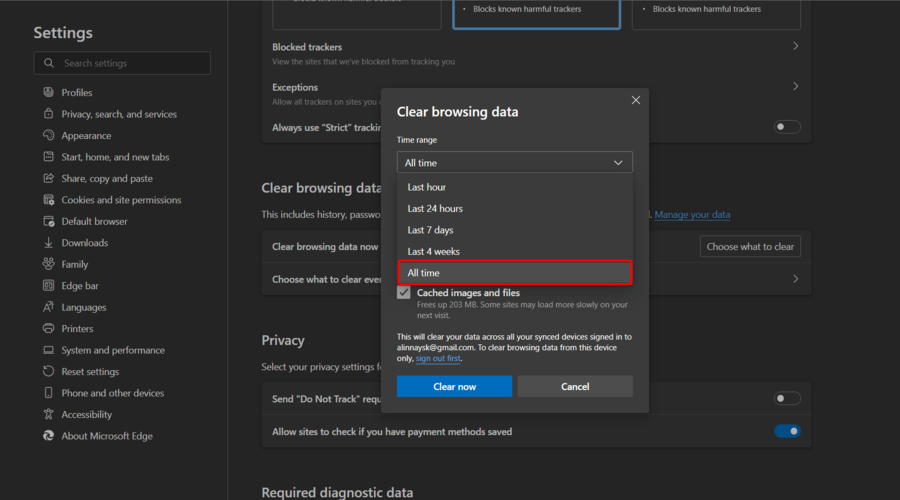Click the Accessibility icon in sidebar
Screen dimensions: 900x500
coord(49,415)
